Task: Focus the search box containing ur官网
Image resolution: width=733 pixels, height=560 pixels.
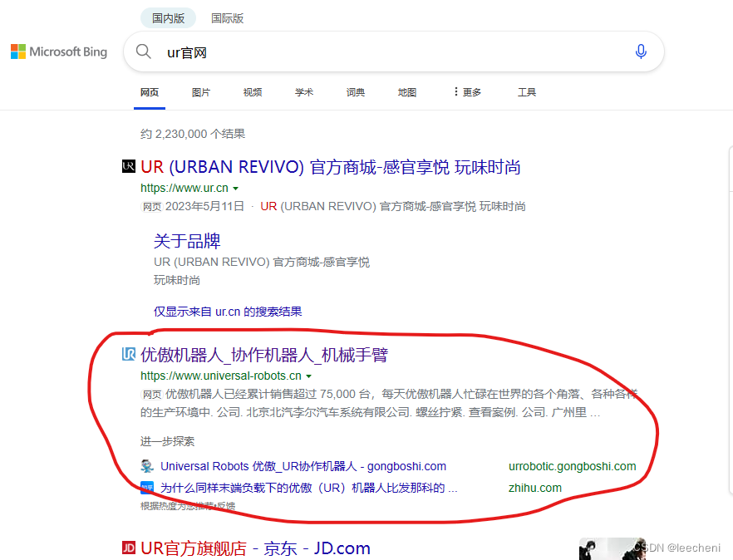Action: (392, 52)
